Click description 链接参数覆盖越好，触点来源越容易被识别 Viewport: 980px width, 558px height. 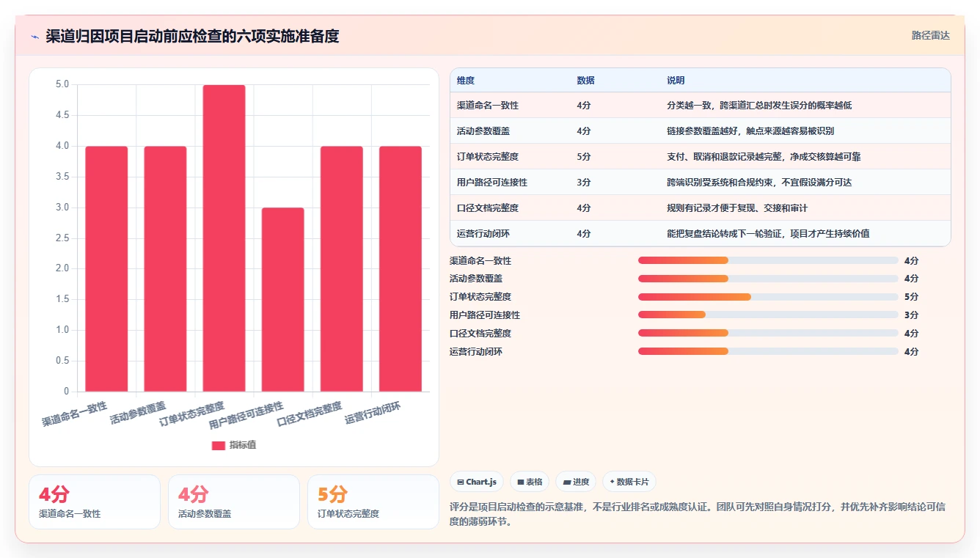[x=750, y=131]
